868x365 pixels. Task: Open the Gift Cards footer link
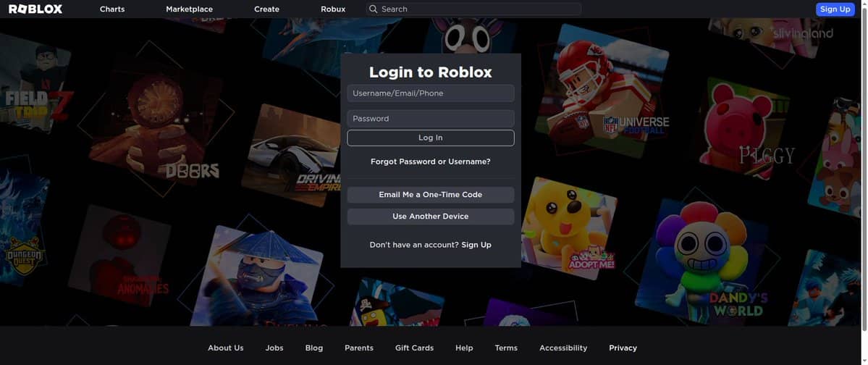[415, 348]
